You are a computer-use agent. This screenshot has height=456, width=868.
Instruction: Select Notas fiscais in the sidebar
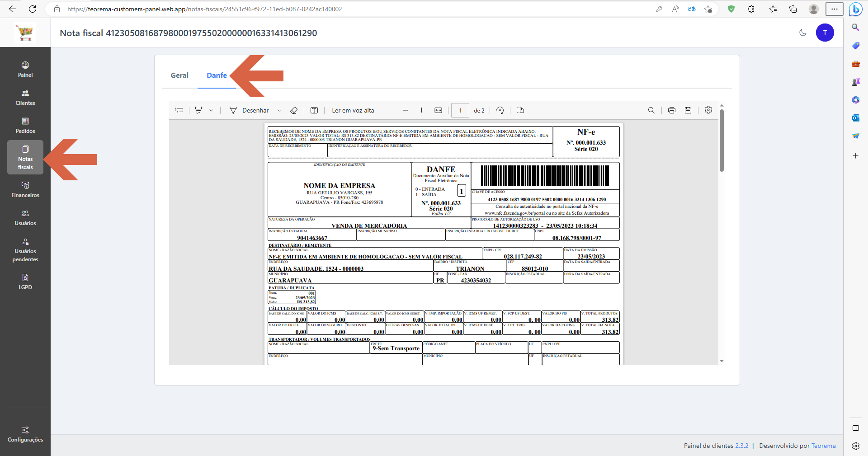coord(25,157)
